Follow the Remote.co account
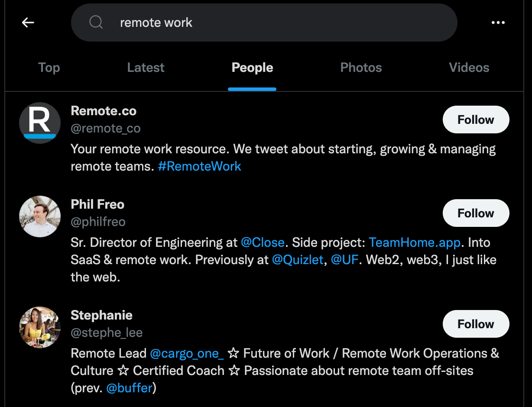The image size is (532, 407). (x=476, y=120)
